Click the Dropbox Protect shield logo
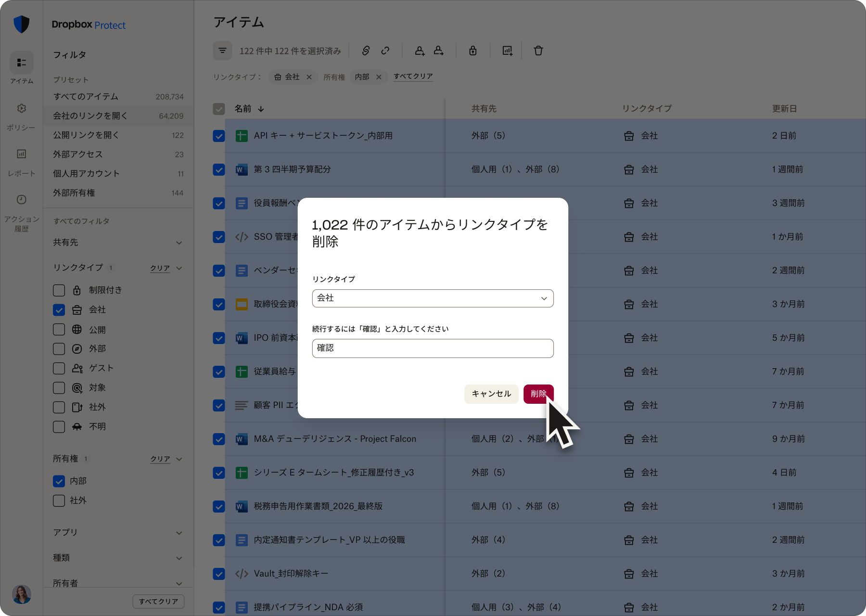Viewport: 866px width, 616px height. click(x=22, y=24)
